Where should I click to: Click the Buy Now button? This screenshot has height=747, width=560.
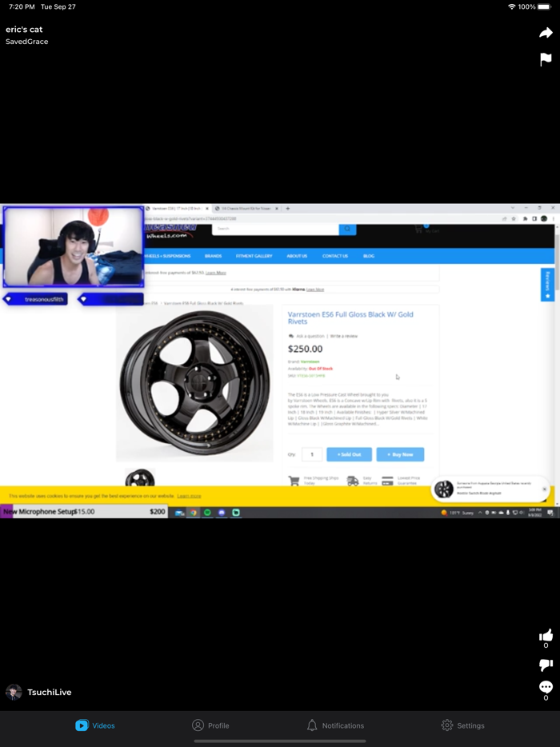(x=400, y=454)
